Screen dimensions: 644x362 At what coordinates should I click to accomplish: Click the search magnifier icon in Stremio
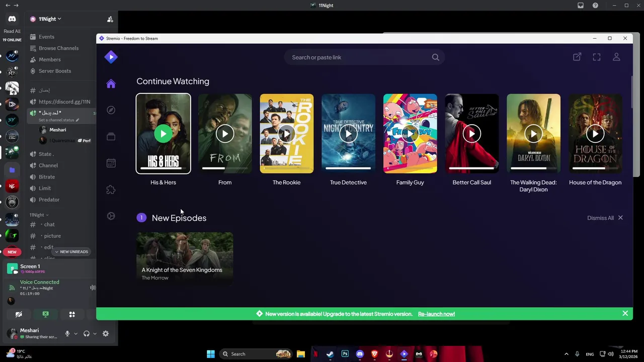point(436,57)
